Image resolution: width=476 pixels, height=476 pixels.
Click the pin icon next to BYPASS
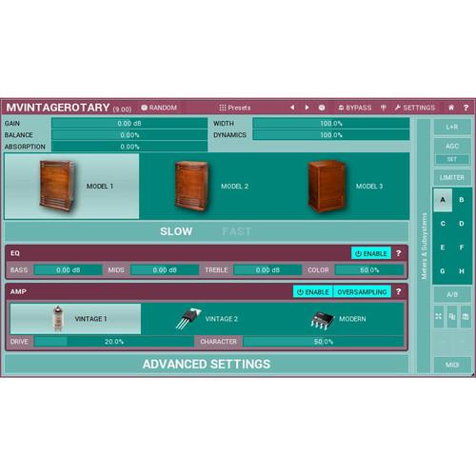(384, 108)
